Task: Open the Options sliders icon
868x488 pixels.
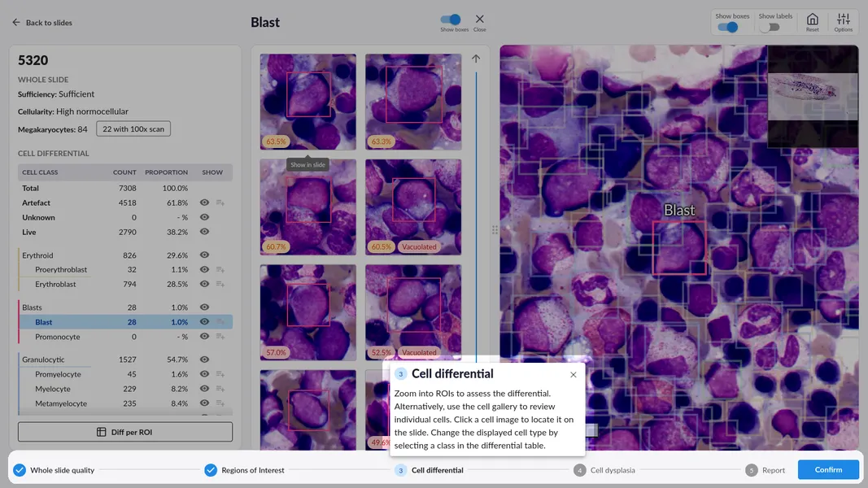Action: tap(843, 21)
